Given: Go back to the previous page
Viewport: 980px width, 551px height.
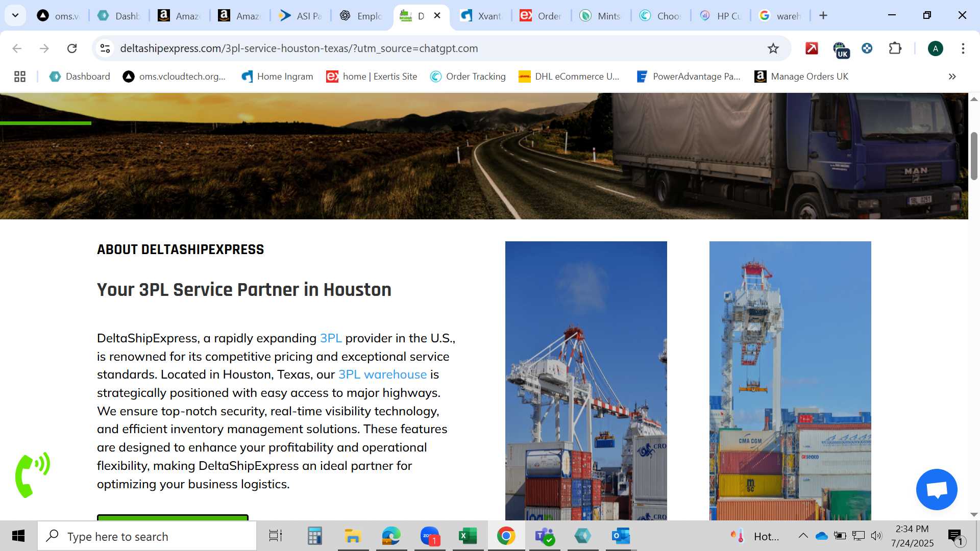Looking at the screenshot, I should pos(17,48).
